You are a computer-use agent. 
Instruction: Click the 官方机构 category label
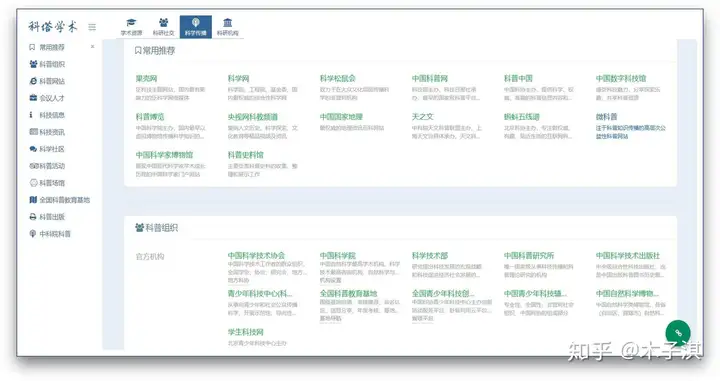[150, 257]
